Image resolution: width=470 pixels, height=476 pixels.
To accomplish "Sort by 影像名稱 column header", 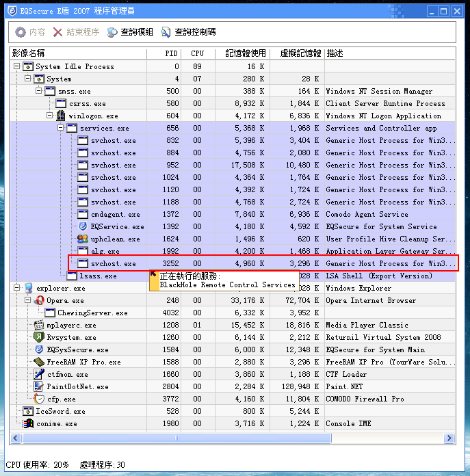I will click(78, 53).
